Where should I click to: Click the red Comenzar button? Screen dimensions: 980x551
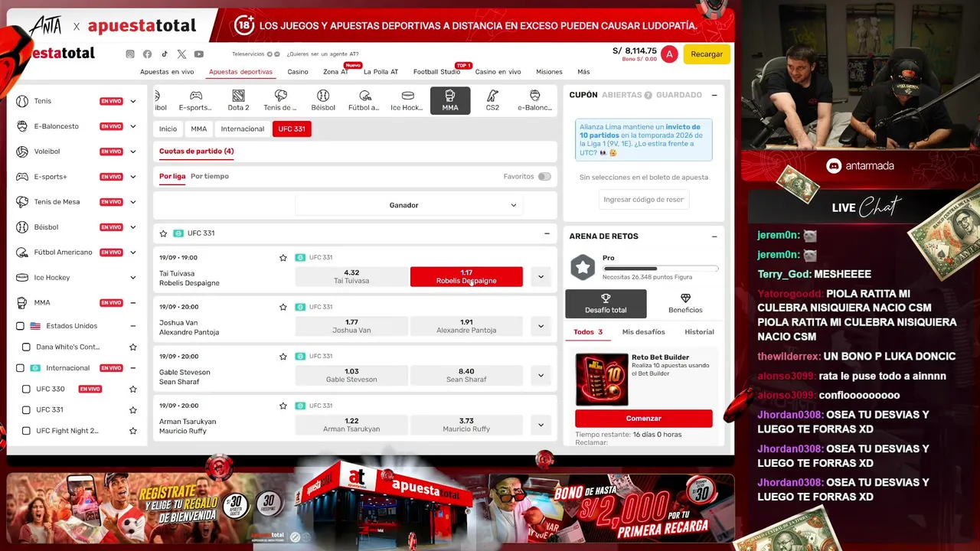coord(644,419)
